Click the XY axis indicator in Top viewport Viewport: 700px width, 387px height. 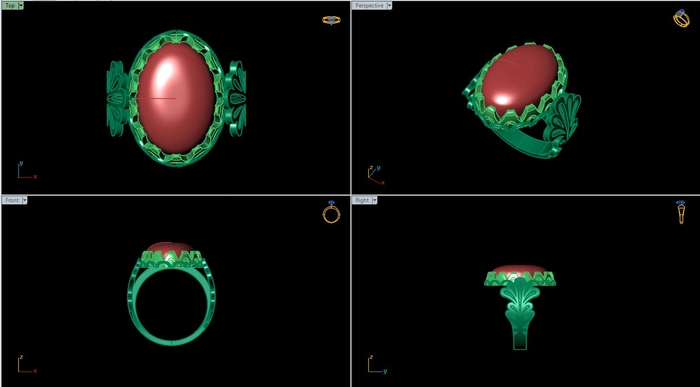coord(27,170)
